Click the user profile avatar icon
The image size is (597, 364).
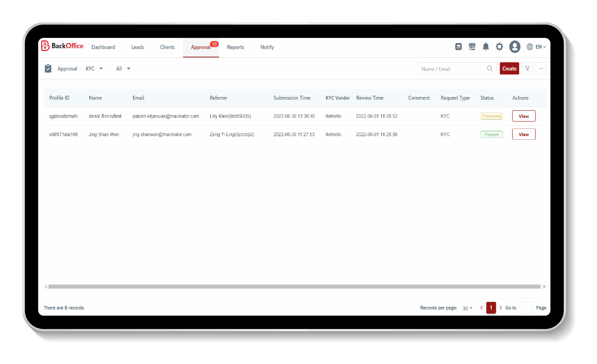[x=515, y=47]
